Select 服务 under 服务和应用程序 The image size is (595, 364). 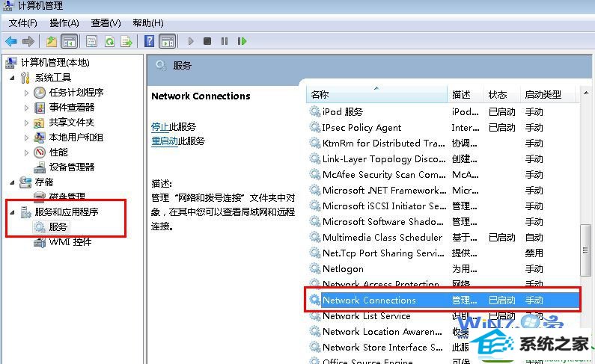pos(58,227)
